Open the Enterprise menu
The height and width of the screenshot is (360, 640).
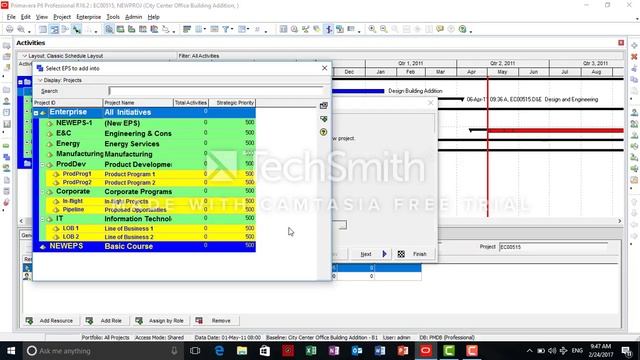89,17
